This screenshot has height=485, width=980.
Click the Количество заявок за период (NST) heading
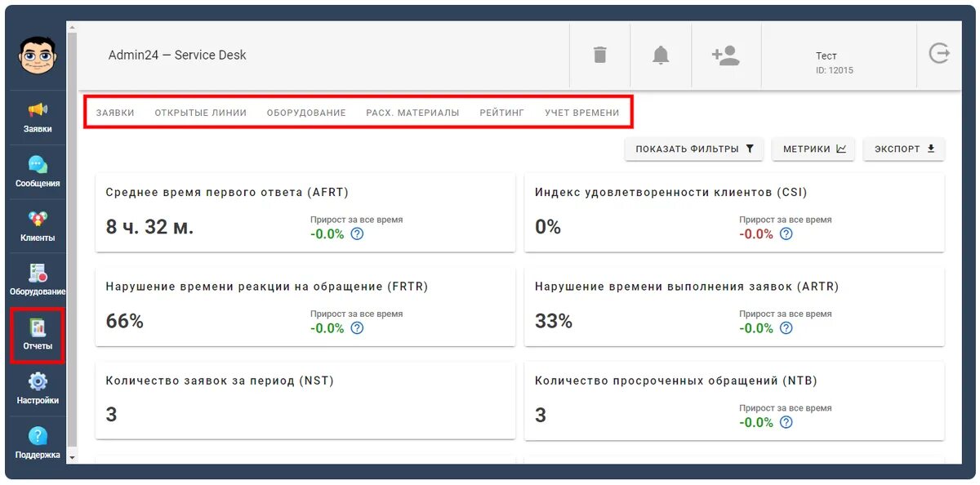coord(220,380)
